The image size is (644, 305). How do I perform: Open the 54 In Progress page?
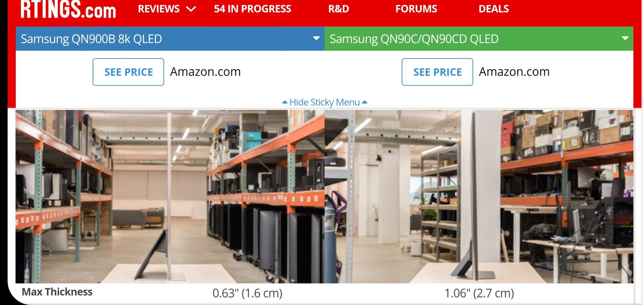252,9
